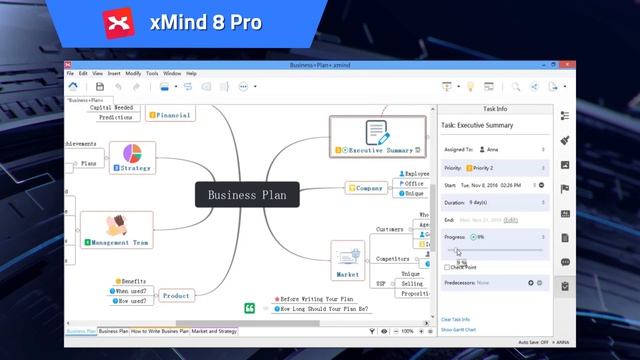The image size is (640, 360).
Task: Click the zoom out minus button
Action: [396, 331]
